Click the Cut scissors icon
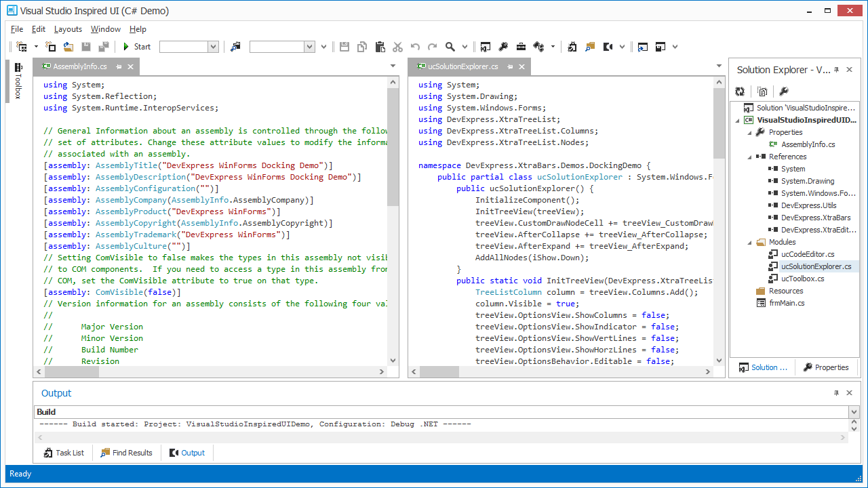This screenshot has height=488, width=868. point(397,46)
